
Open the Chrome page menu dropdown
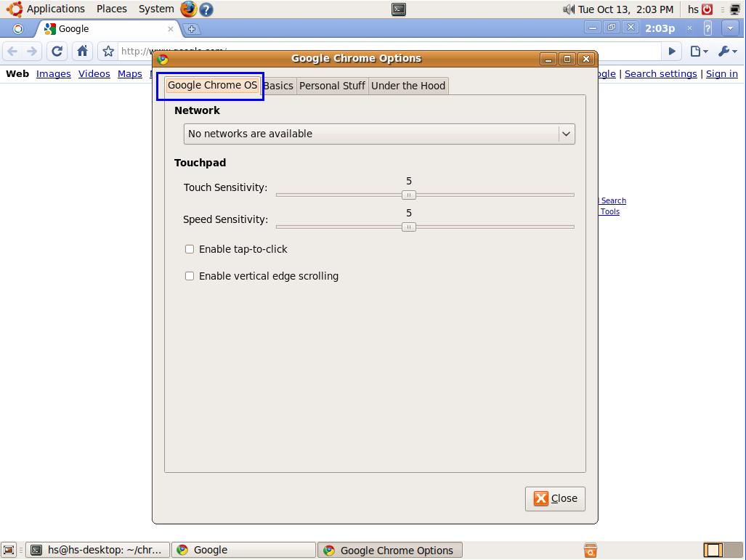699,51
